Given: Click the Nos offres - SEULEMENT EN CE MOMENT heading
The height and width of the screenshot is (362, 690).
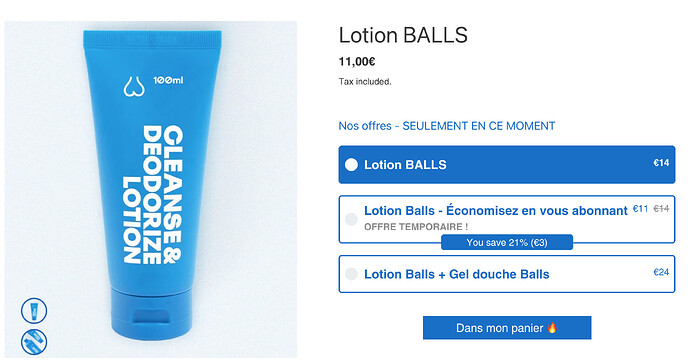Looking at the screenshot, I should (x=447, y=126).
